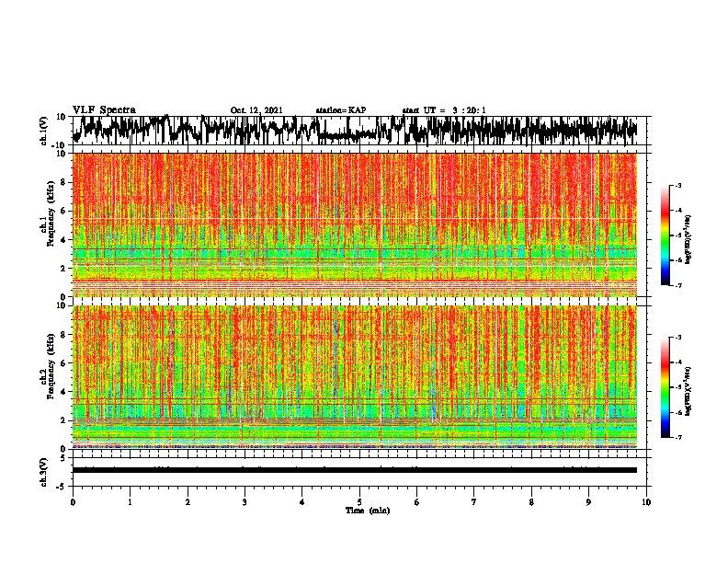728x563 pixels.
Task: Click inside the ch.1 spectrogram panel
Action: 355,224
